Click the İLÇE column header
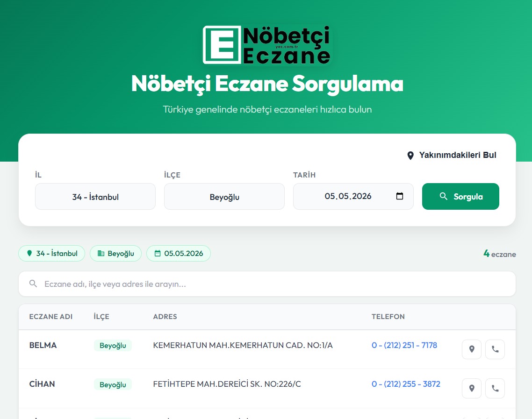 101,317
